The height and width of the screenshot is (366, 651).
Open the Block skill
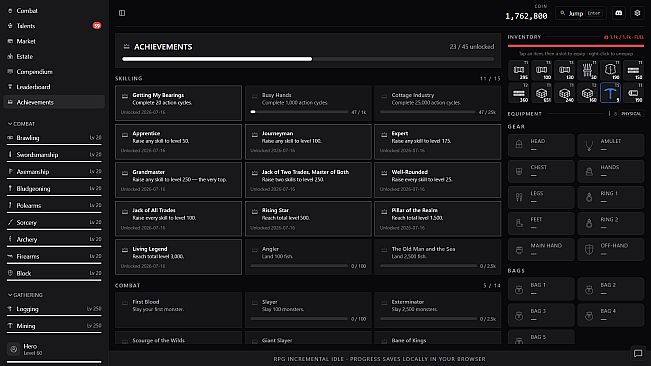coord(54,273)
